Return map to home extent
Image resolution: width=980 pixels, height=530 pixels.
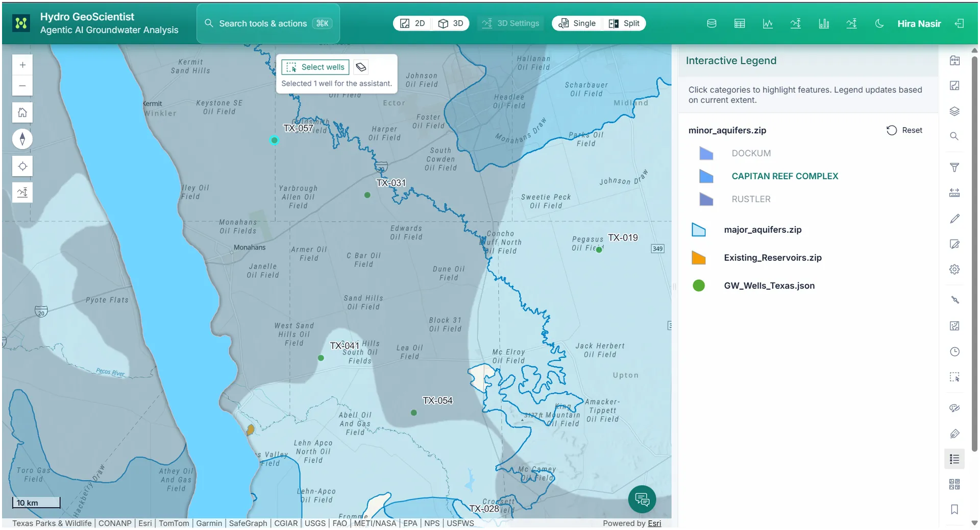tap(22, 112)
